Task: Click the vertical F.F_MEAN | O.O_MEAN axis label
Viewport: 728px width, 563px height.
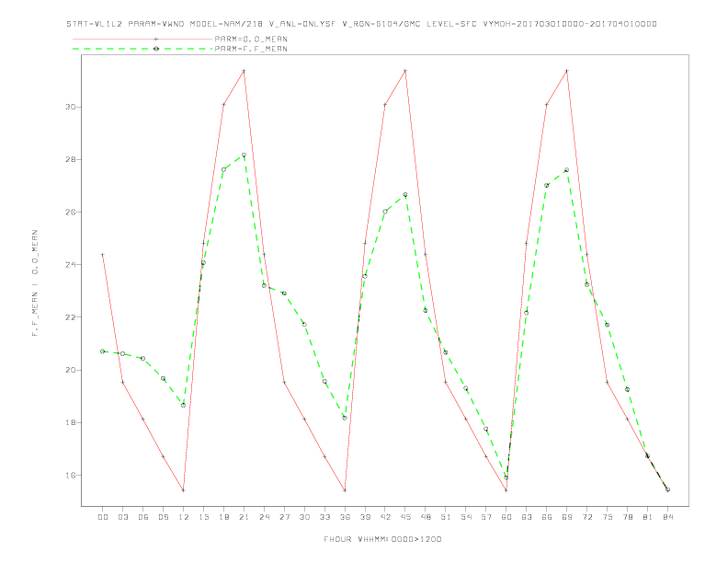Action: [x=35, y=283]
